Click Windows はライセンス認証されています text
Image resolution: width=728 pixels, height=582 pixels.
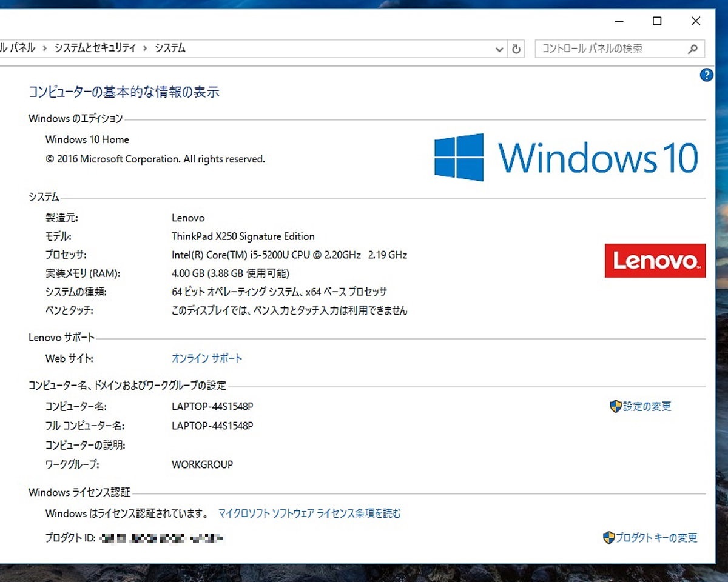pyautogui.click(x=127, y=513)
